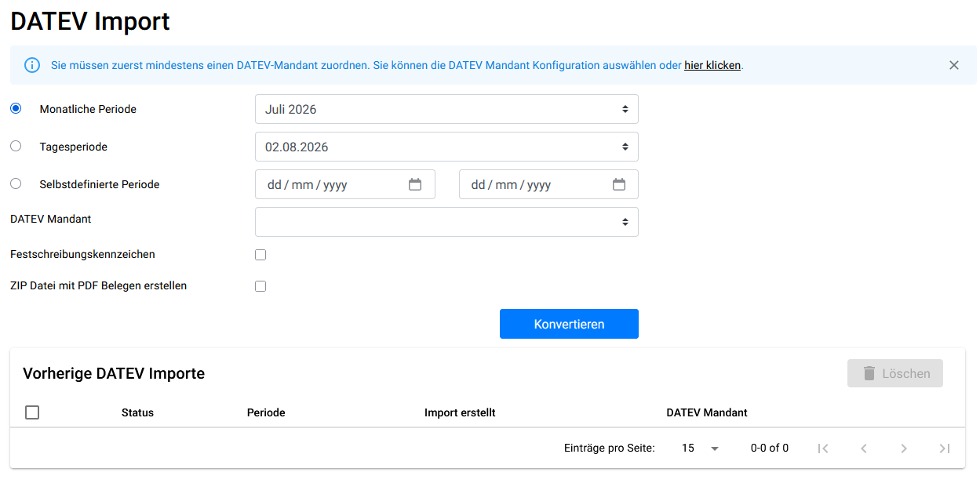Go to previous page of imports table
This screenshot has height=483, width=980.
click(864, 448)
